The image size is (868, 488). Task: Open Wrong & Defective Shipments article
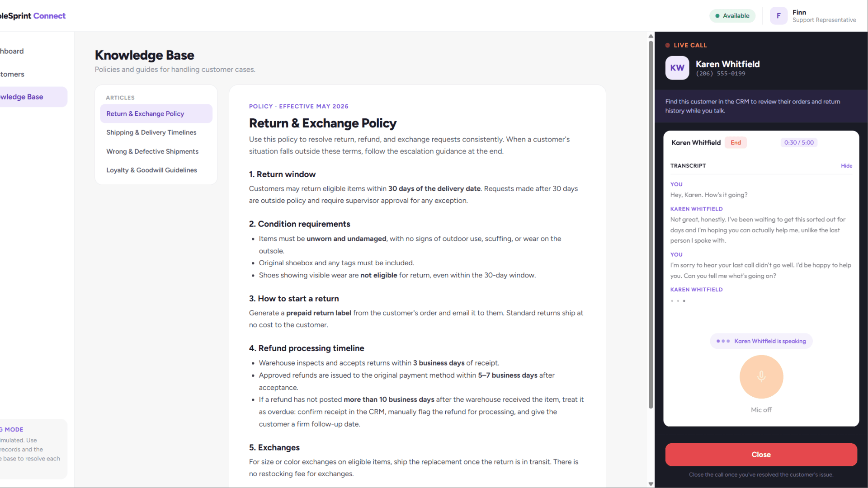pos(156,151)
